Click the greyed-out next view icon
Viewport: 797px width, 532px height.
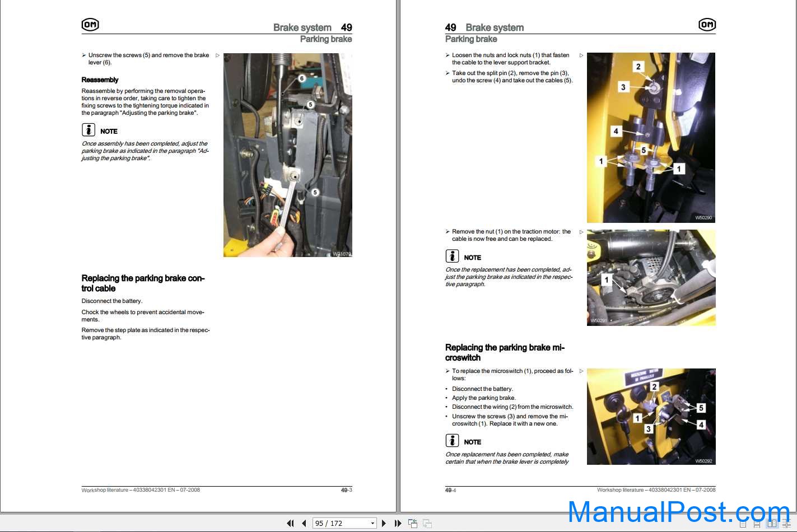tap(427, 524)
